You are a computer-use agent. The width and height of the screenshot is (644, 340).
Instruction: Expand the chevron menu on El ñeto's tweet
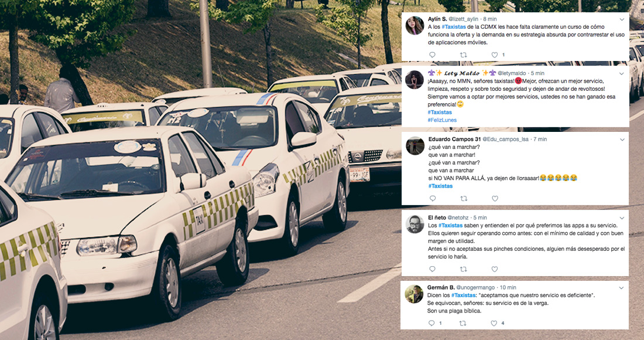(x=622, y=218)
